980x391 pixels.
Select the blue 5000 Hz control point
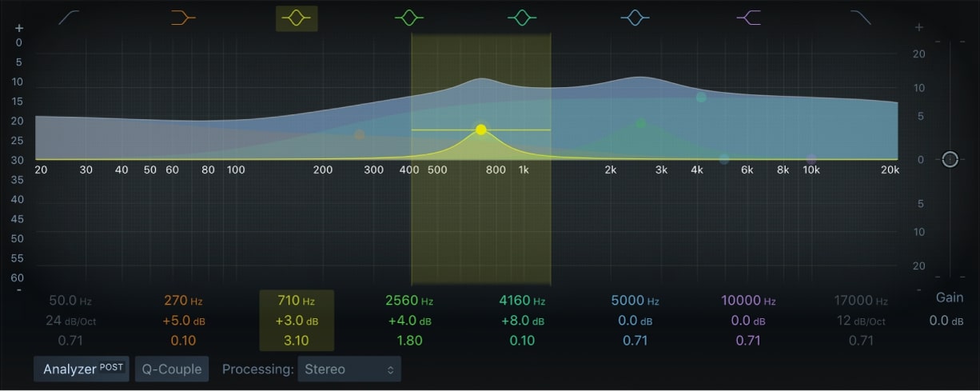coord(724,159)
